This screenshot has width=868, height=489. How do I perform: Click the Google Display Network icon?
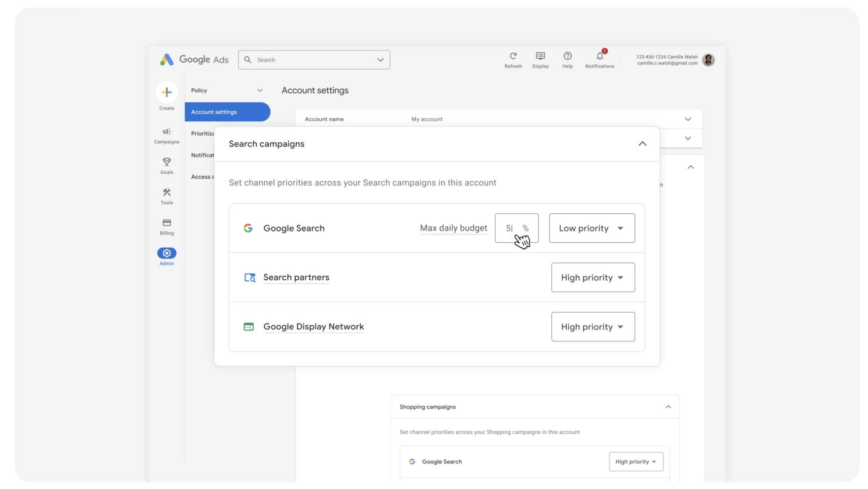(x=248, y=327)
